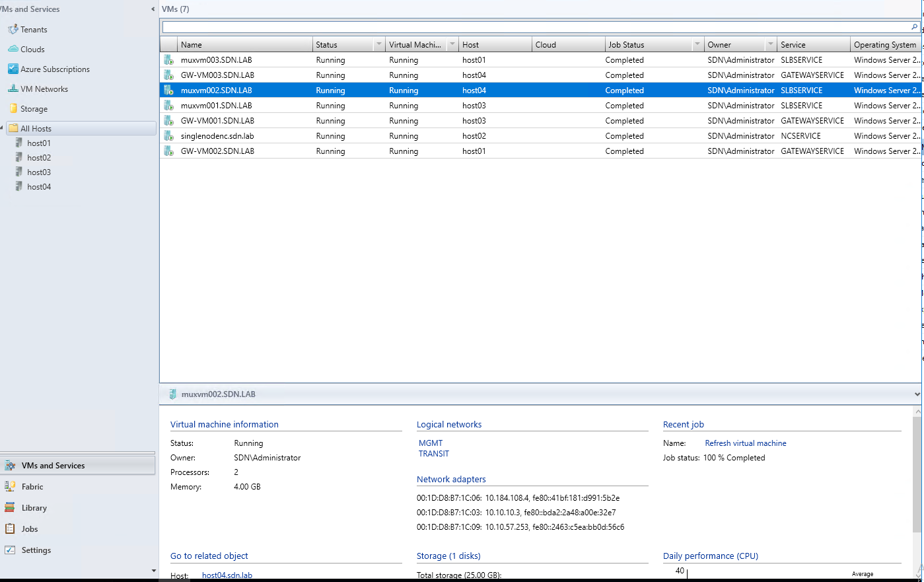Open the Owner column filter dropdown

click(x=771, y=44)
